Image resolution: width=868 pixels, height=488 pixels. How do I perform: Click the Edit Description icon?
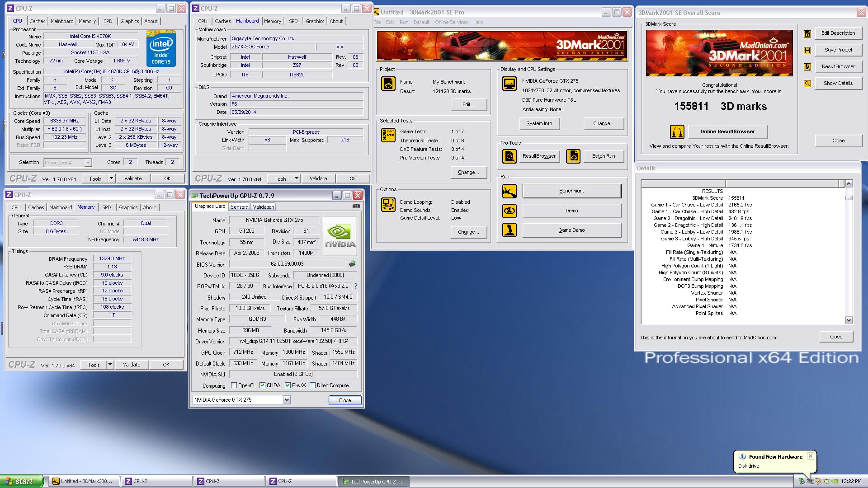[807, 33]
